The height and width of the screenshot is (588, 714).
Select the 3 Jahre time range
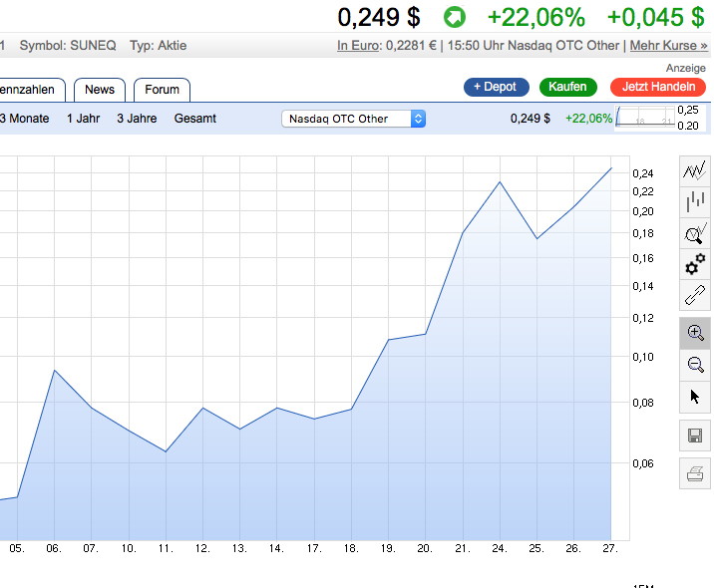pyautogui.click(x=136, y=119)
